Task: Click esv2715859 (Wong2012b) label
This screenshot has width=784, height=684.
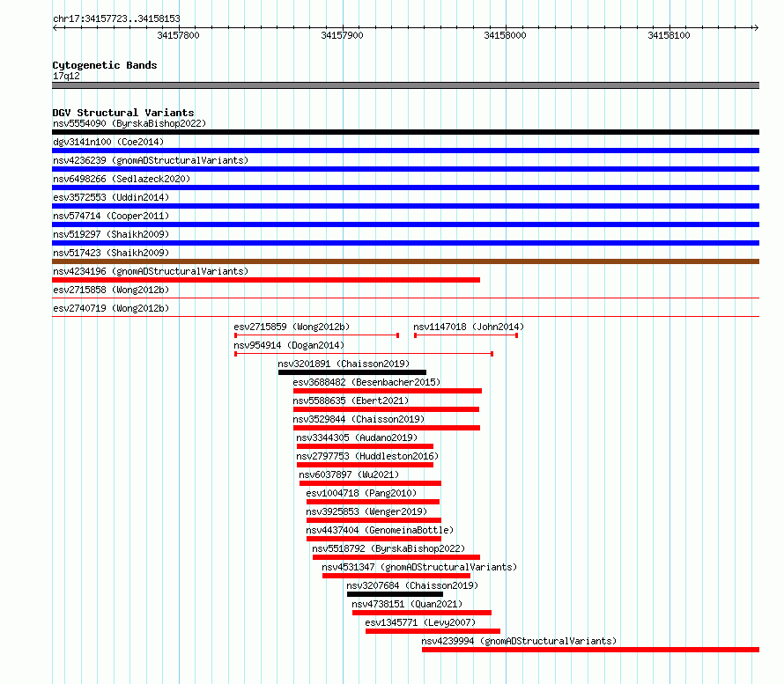Action: [x=292, y=327]
